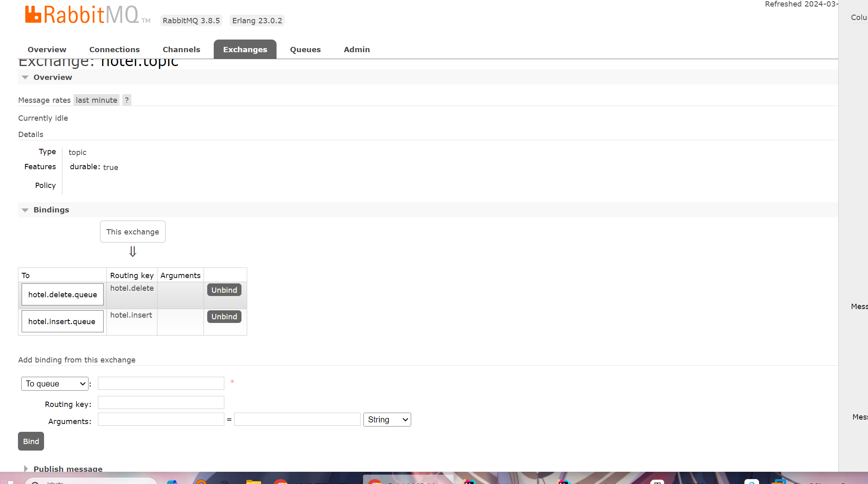Collapse the Bindings section
Screen dimensions: 868x484
click(25, 210)
